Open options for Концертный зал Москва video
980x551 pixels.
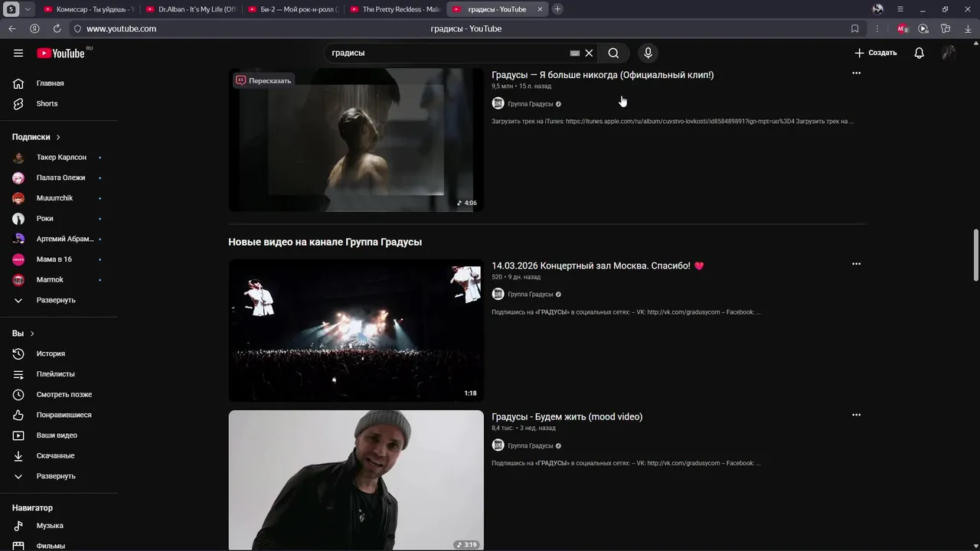pos(856,264)
